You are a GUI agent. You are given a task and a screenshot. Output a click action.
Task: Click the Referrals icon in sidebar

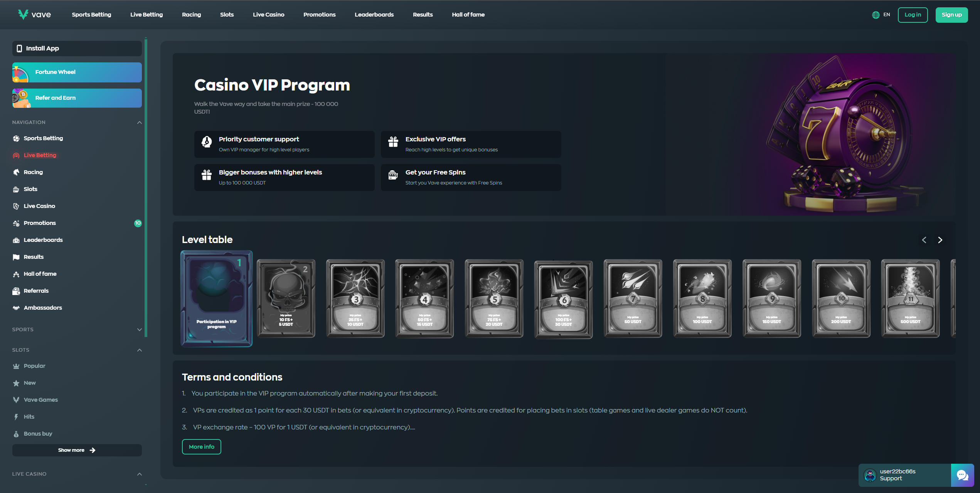16,291
